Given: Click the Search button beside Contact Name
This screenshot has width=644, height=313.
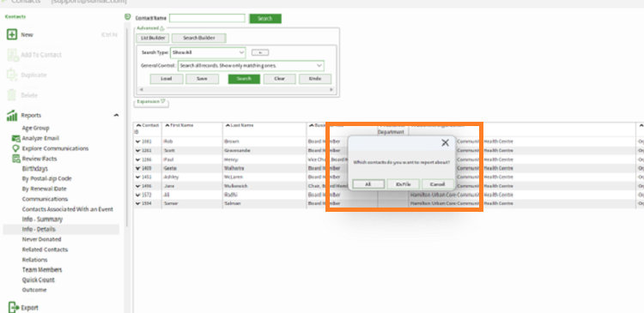Looking at the screenshot, I should click(265, 19).
